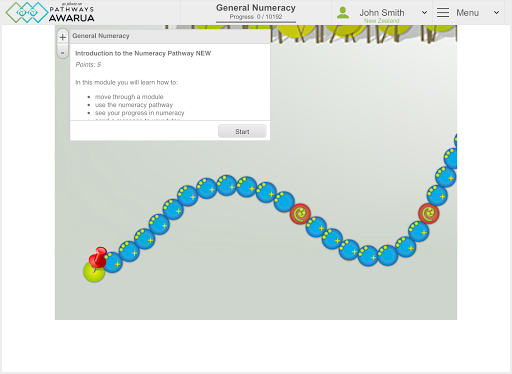Viewport: 512px width, 374px height.
Task: Select the blue node just before the first red checkpoint
Action: 284,202
